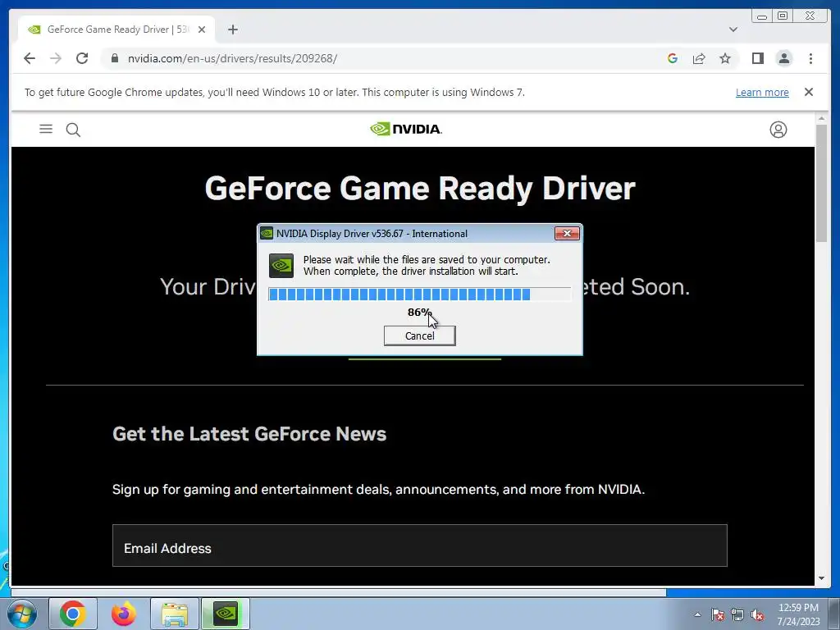Open the clock showing 12:59 PM
The width and height of the screenshot is (840, 630).
pyautogui.click(x=798, y=614)
